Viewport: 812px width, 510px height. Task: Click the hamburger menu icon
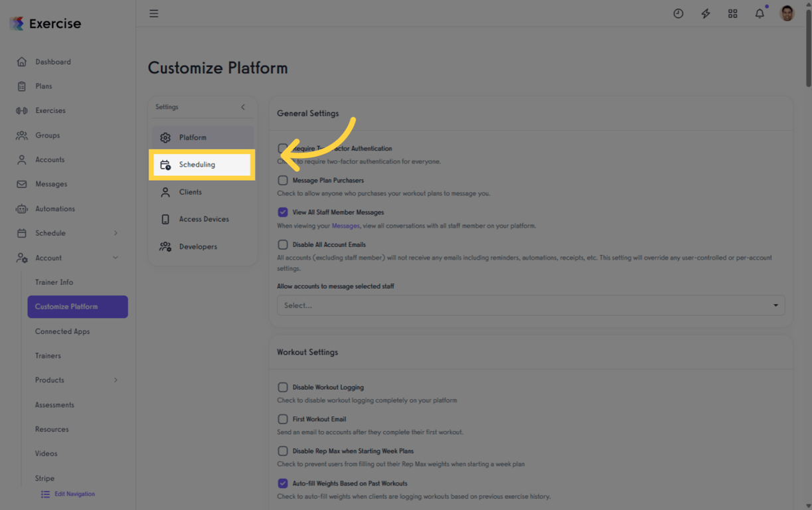click(x=153, y=13)
